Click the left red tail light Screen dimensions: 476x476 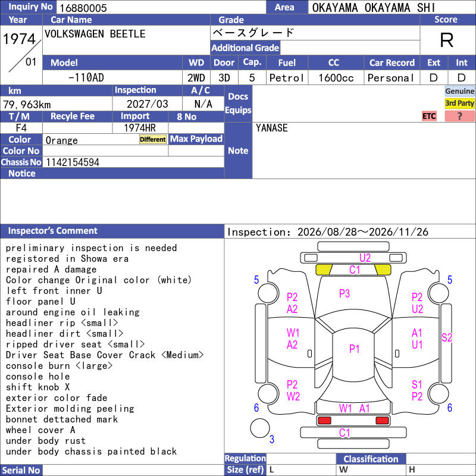324,421
